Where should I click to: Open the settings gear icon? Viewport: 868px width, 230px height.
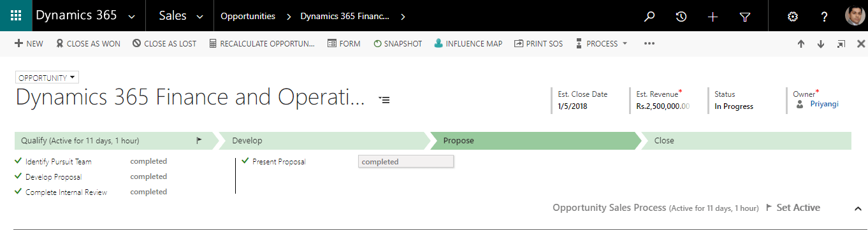point(793,17)
